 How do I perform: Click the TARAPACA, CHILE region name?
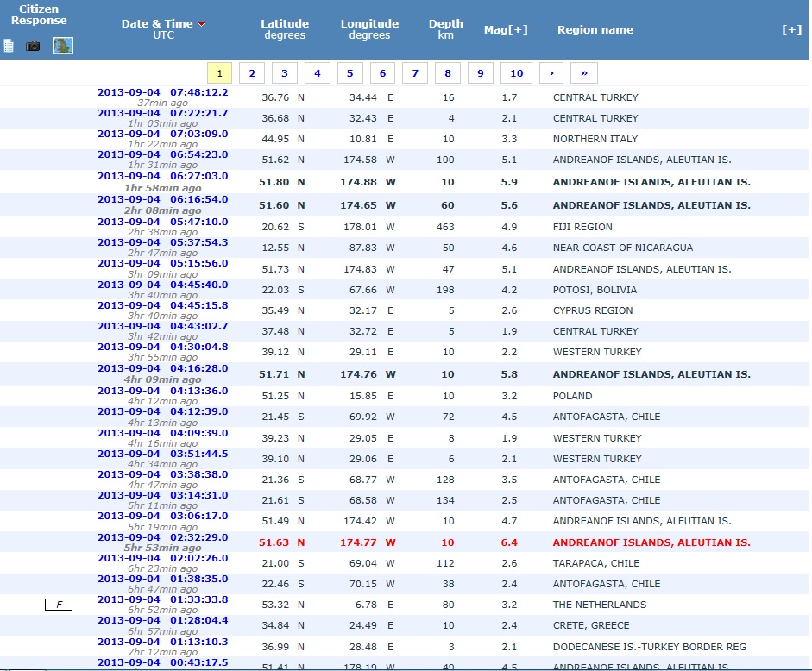pos(596,563)
